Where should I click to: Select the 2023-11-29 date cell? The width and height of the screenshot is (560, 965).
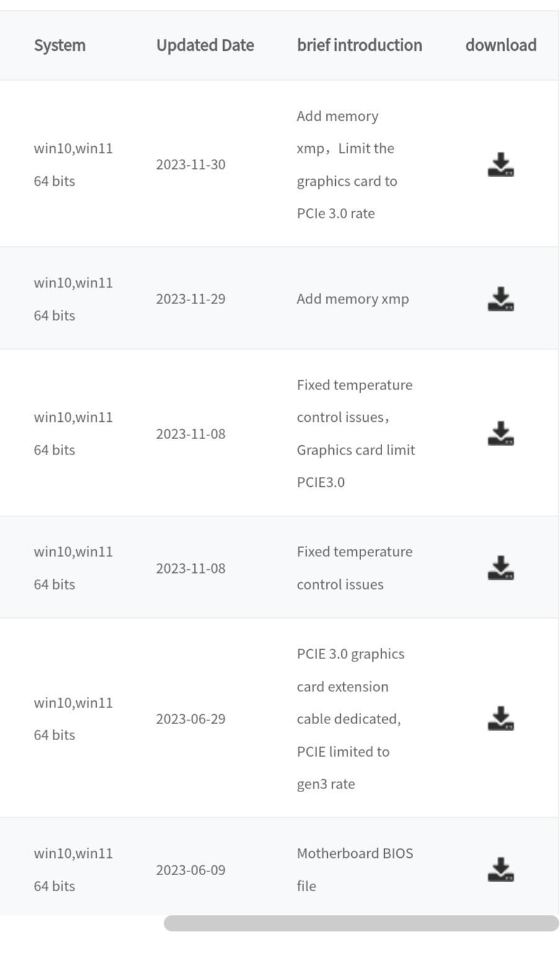tap(191, 299)
